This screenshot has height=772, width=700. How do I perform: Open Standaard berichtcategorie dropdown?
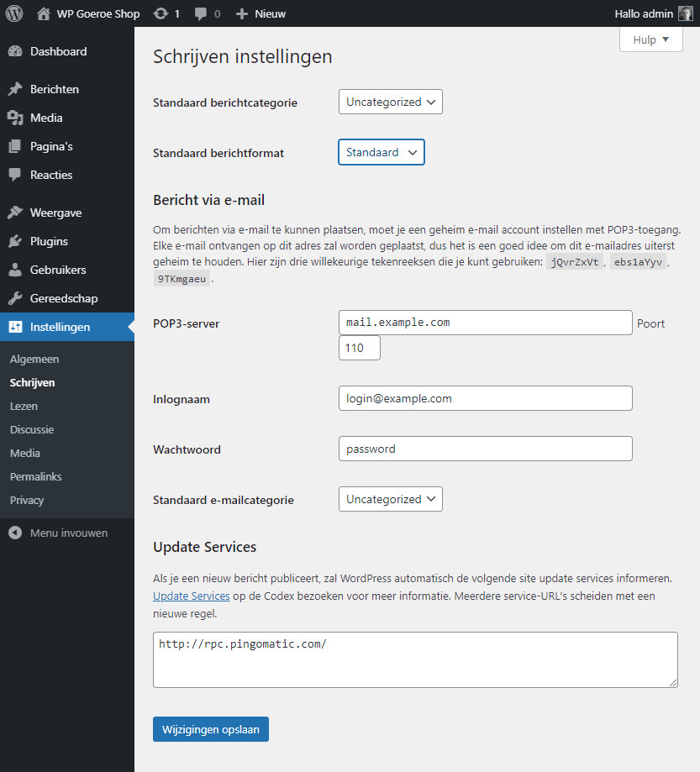point(390,102)
